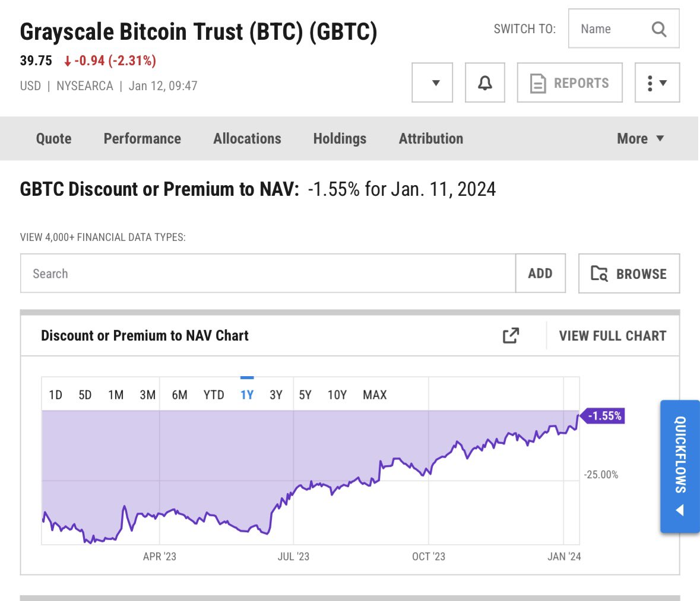Click the Jan 12, 09:47 timestamp
The width and height of the screenshot is (700, 601).
point(163,85)
